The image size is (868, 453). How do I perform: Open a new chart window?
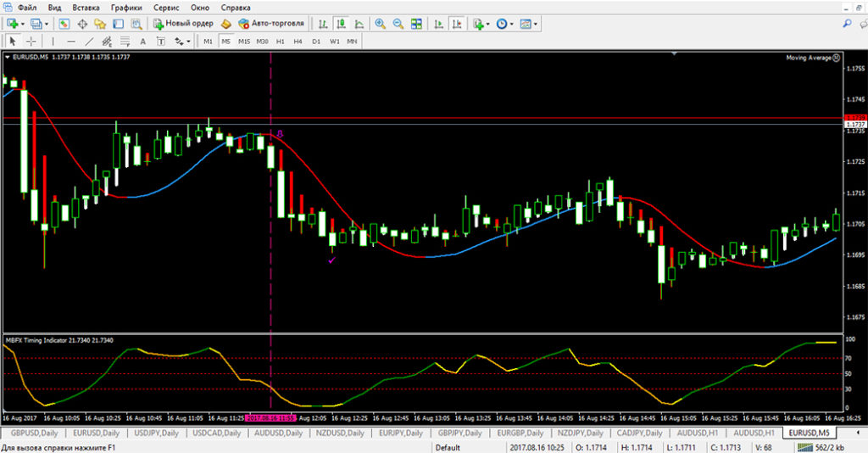12,24
